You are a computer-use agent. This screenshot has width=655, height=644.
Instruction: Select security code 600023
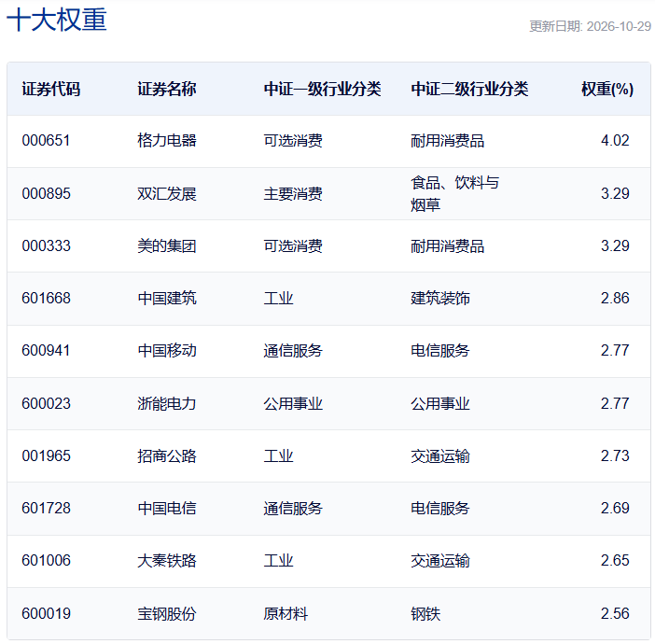(46, 403)
